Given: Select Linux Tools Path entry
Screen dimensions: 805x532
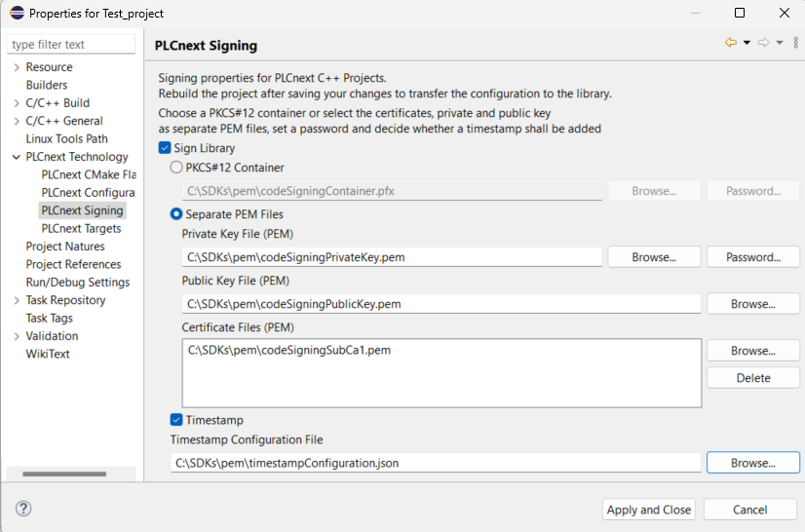Looking at the screenshot, I should pos(66,138).
